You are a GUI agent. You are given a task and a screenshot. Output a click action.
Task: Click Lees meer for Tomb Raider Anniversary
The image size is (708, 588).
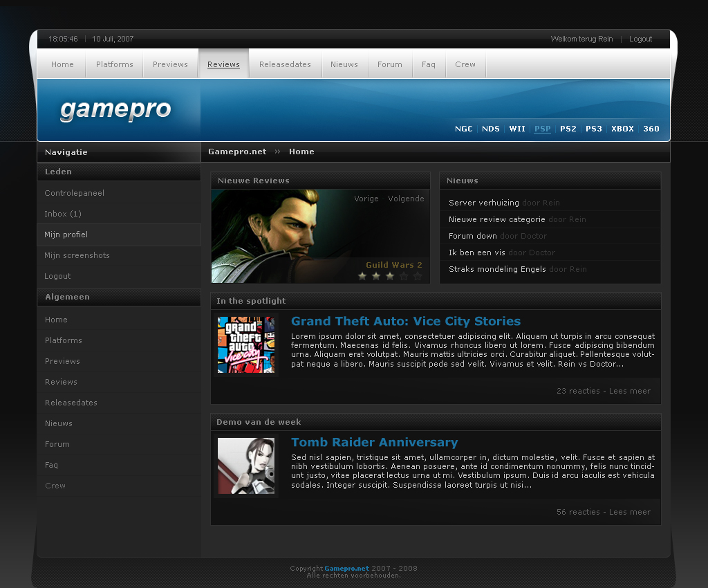tap(629, 512)
